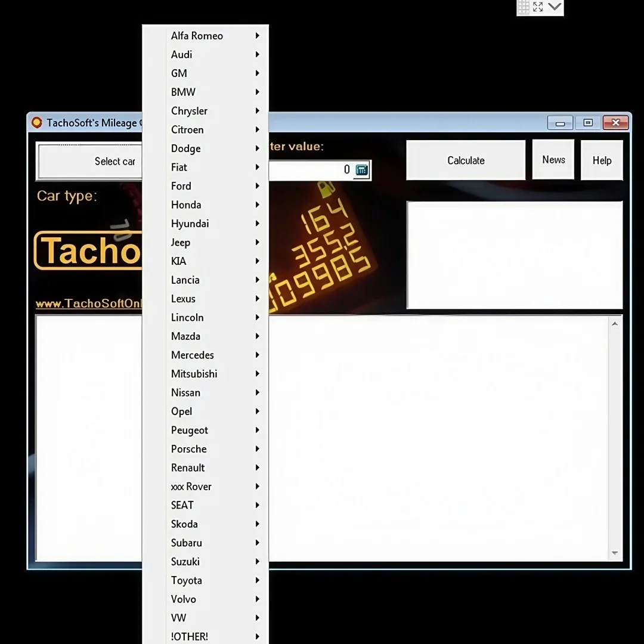Open the Peugeot submenu
644x644 pixels.
click(x=205, y=431)
